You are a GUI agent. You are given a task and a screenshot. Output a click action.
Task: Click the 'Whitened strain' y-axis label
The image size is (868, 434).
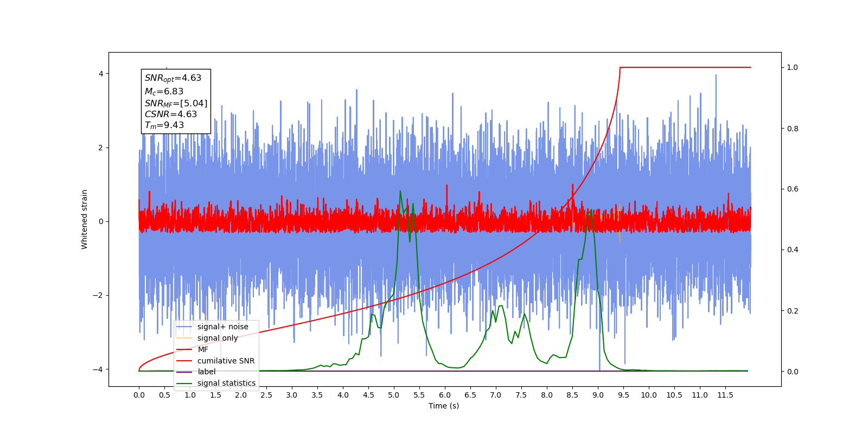[x=85, y=219]
